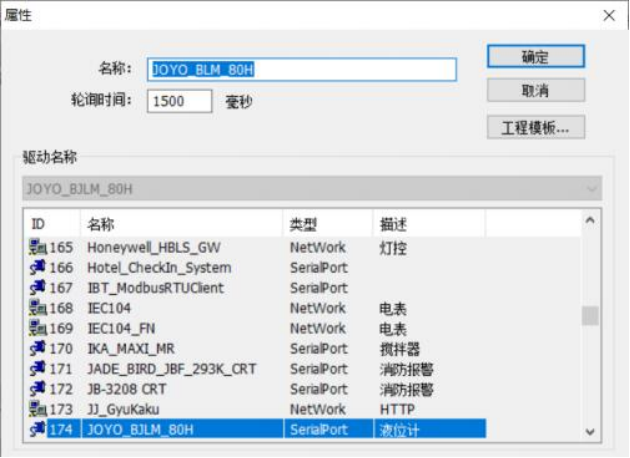This screenshot has height=458, width=630.
Task: Select the IEC104 driver name
Action: tap(109, 308)
